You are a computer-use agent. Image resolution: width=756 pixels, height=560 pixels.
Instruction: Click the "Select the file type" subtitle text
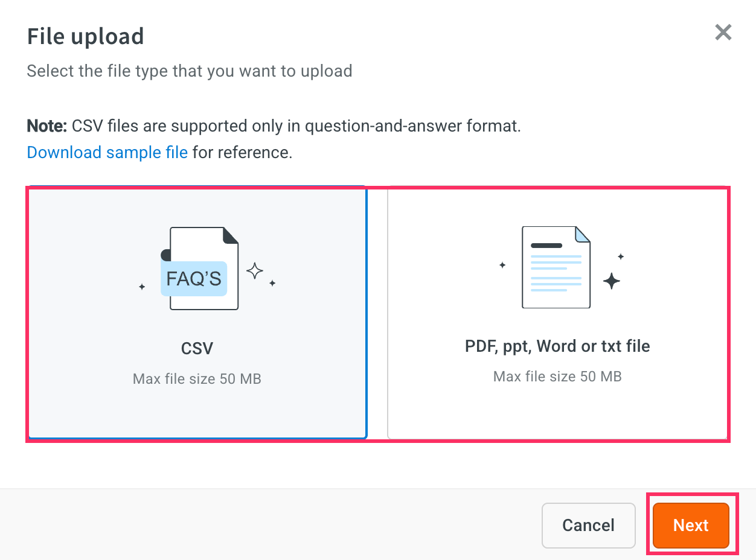[x=190, y=71]
